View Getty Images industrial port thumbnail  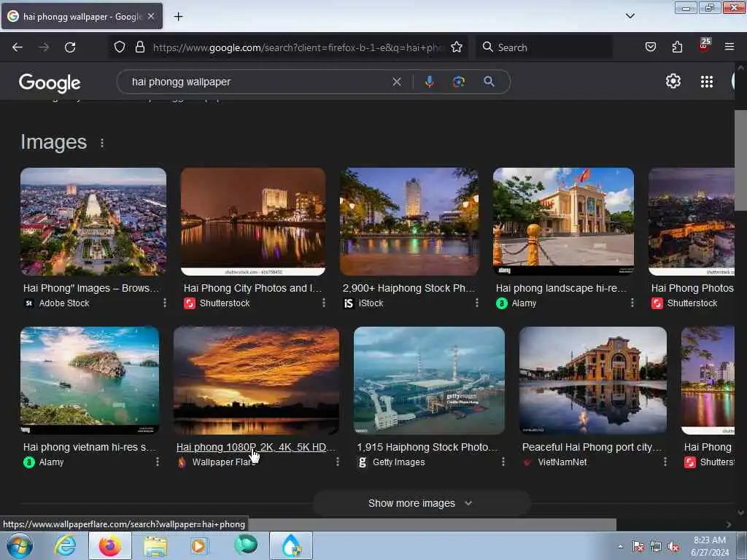[429, 381]
